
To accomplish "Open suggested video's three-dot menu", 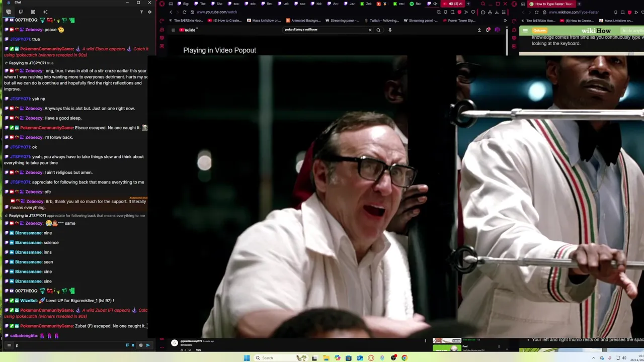I will 499,346.
